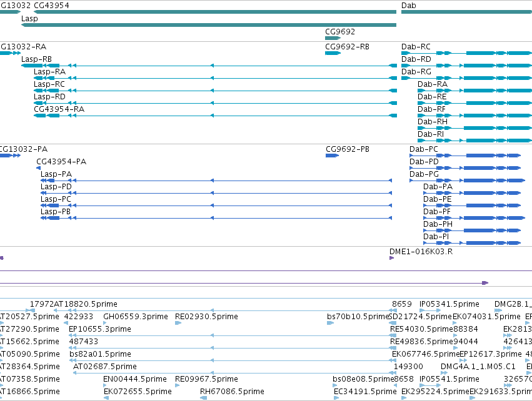The height and width of the screenshot is (401, 532).
Task: Click the Dab-RC transcript label
Action: tap(416, 47)
